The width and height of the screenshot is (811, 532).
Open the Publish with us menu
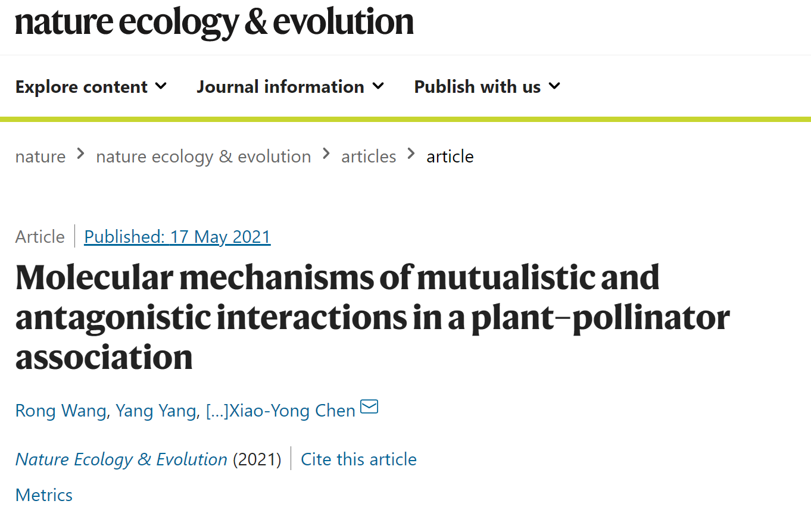click(x=478, y=87)
